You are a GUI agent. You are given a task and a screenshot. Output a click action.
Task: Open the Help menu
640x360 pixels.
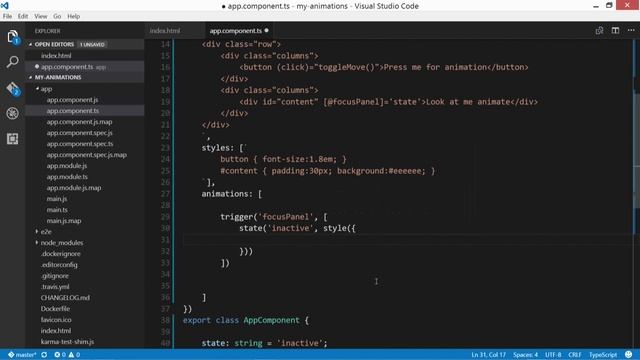click(73, 16)
